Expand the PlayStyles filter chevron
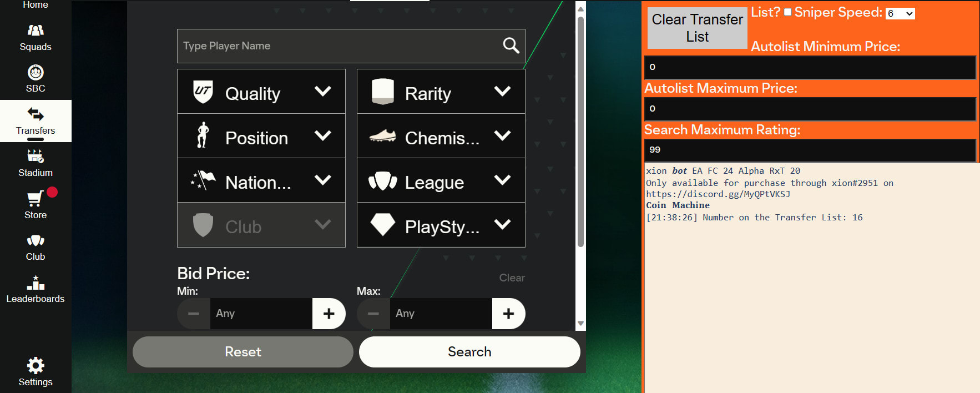This screenshot has width=980, height=393. point(503,224)
